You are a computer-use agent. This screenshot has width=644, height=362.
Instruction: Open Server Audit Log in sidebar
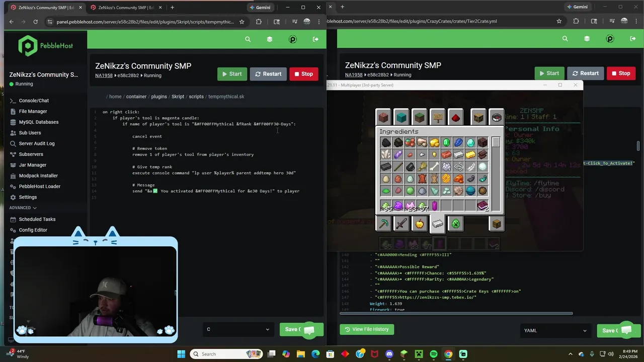tap(36, 143)
